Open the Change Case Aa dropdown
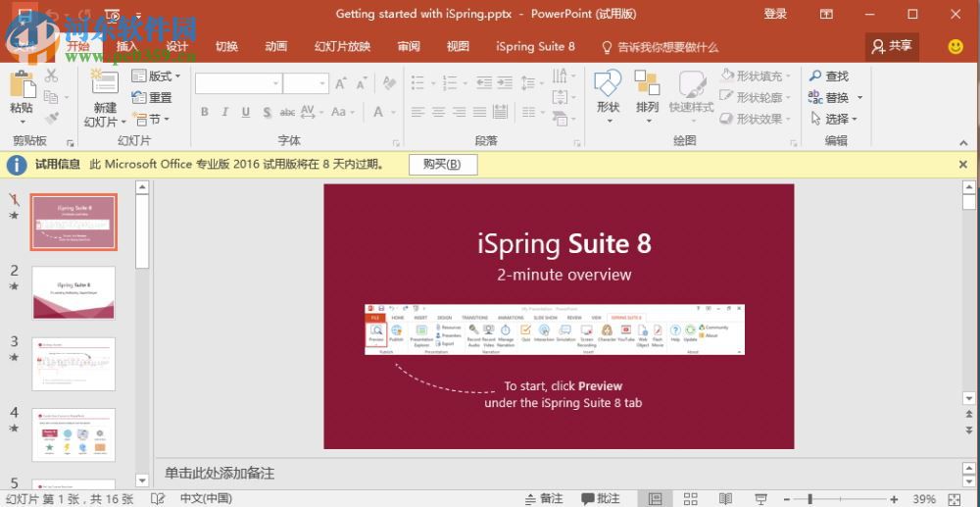980x507 pixels. coord(342,112)
